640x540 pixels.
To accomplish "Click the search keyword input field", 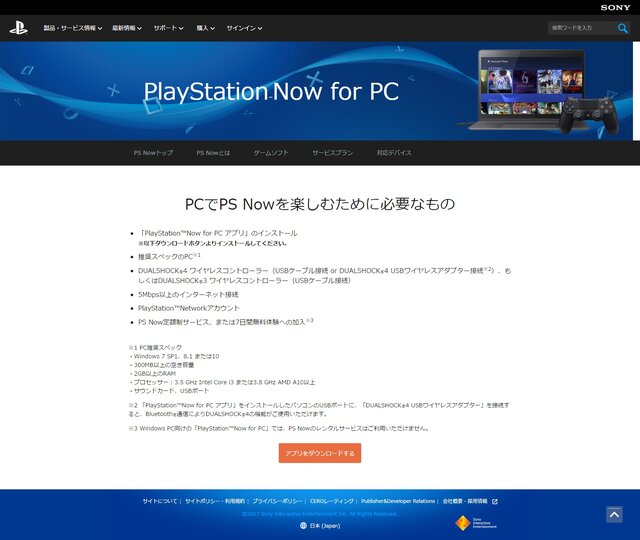I will [x=582, y=28].
